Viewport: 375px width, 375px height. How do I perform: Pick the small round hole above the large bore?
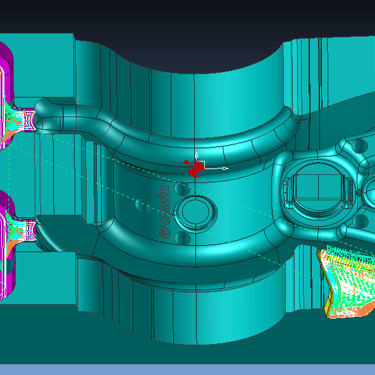pos(360,147)
